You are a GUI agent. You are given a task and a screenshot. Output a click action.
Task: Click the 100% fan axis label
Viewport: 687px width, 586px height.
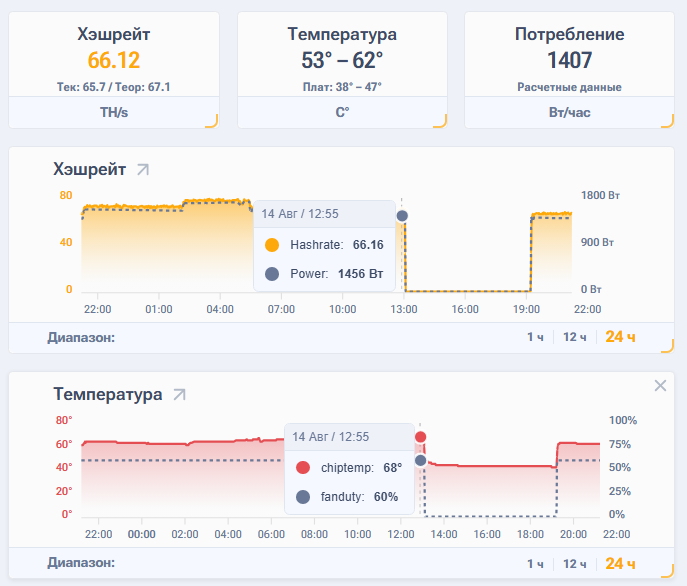tap(623, 420)
